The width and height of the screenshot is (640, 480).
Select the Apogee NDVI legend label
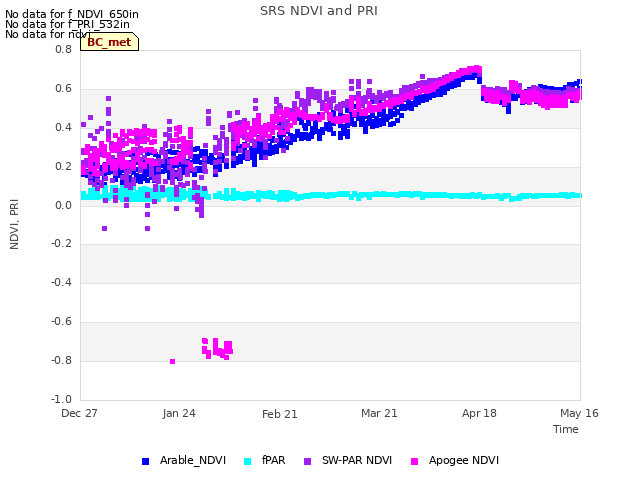464,460
